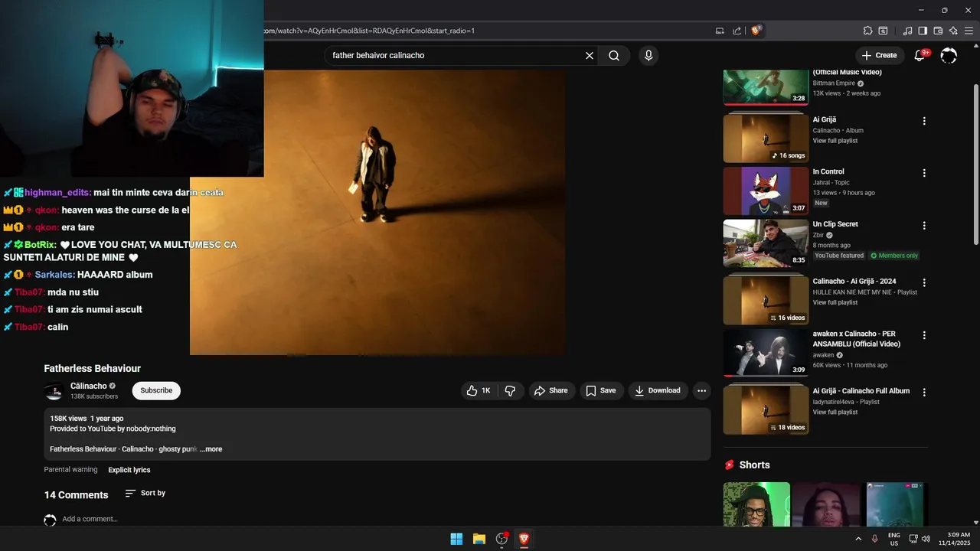
Task: Open the YouTube account avatar menu
Action: 949,55
